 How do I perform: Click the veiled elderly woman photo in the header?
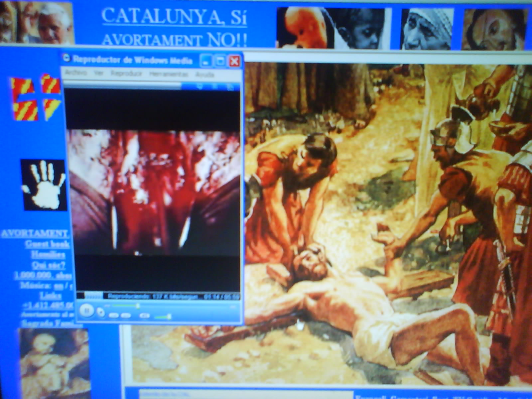click(x=427, y=29)
